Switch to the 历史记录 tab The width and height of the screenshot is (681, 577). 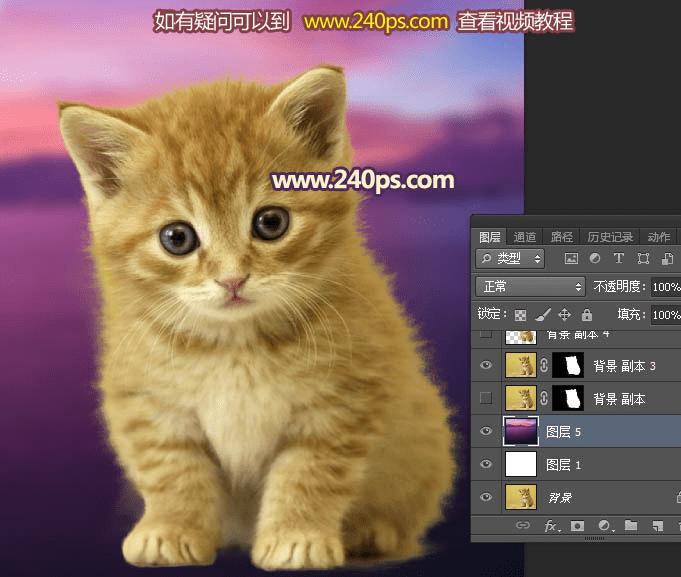tap(610, 237)
